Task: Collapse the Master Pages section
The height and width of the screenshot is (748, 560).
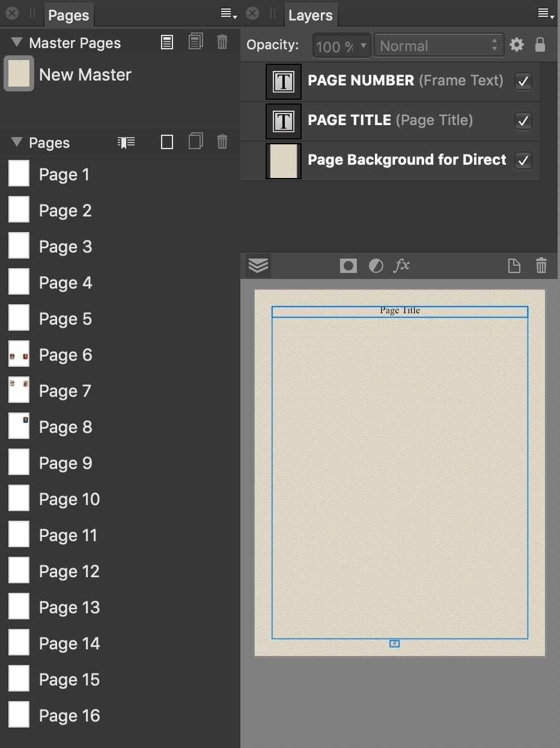Action: pyautogui.click(x=15, y=43)
